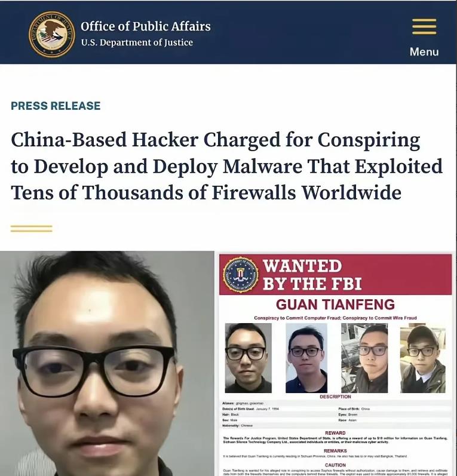Open the fourth poster photo wearing cap
Image resolution: width=457 pixels, height=476 pixels.
pyautogui.click(x=423, y=358)
